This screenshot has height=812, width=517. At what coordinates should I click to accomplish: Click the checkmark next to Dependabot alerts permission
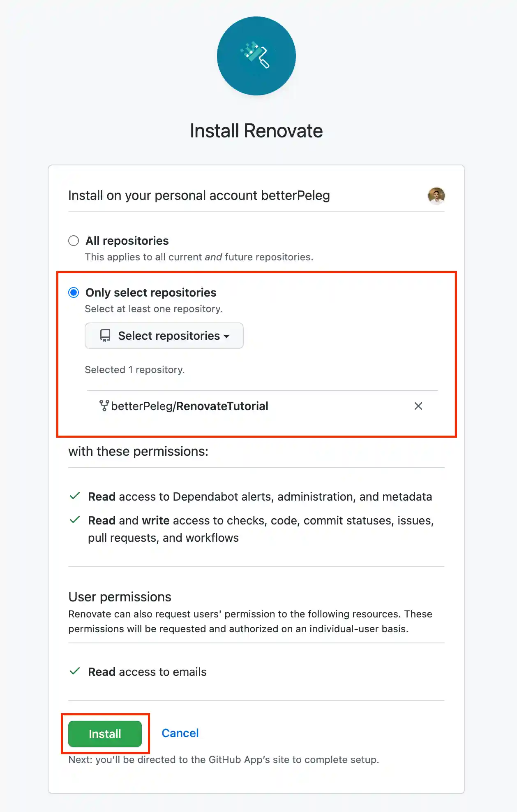(x=74, y=496)
